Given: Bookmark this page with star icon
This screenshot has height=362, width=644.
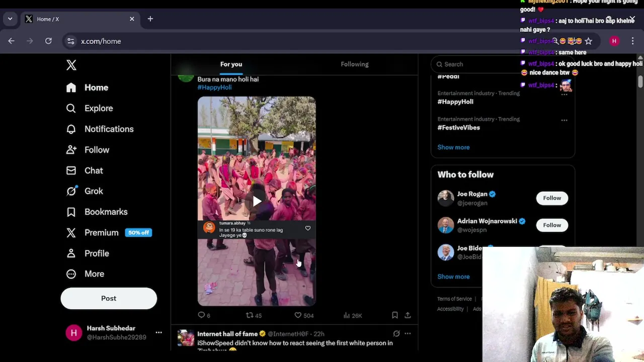Looking at the screenshot, I should point(588,41).
